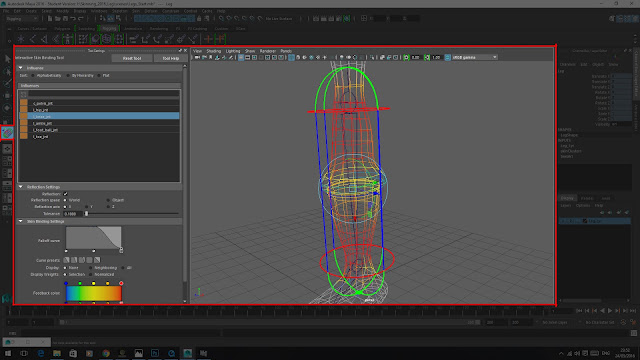Click the Undo icon in status line
The height and width of the screenshot is (360, 640).
73,18
